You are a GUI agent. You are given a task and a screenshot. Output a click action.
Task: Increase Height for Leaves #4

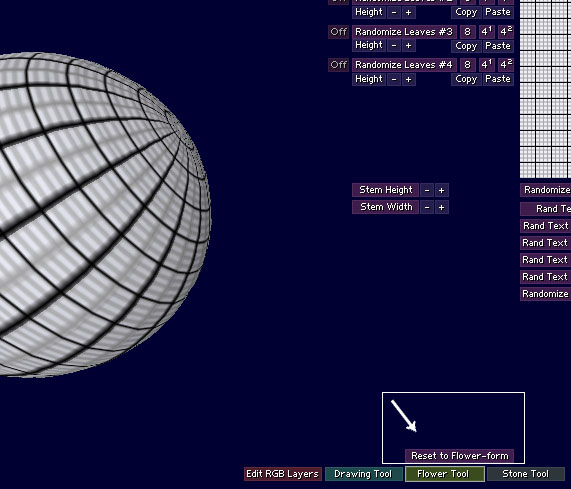point(408,79)
